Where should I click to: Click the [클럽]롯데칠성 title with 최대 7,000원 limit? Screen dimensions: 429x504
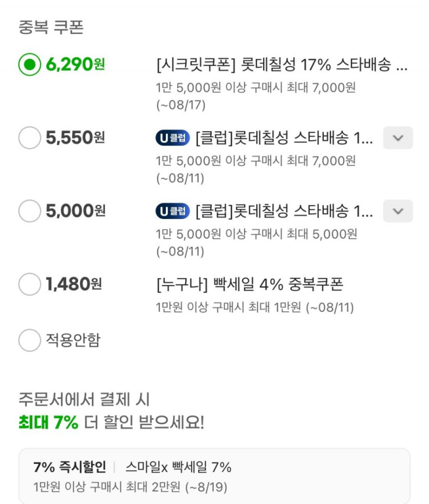[284, 138]
